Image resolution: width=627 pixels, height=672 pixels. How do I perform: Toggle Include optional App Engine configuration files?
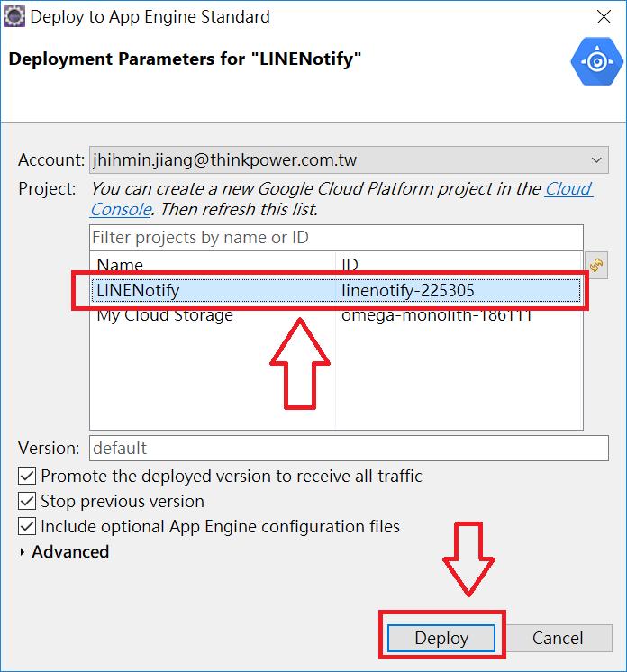pyautogui.click(x=27, y=526)
